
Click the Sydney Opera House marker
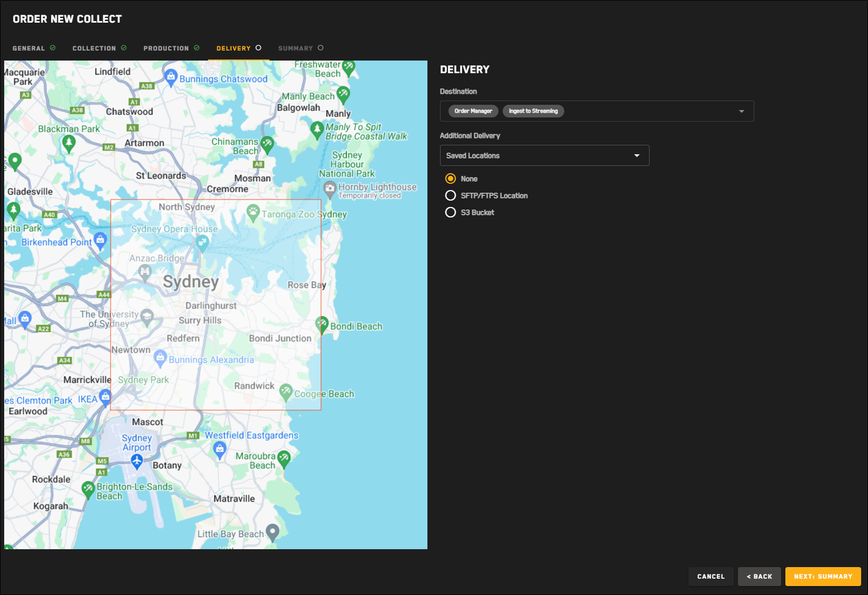tap(202, 242)
